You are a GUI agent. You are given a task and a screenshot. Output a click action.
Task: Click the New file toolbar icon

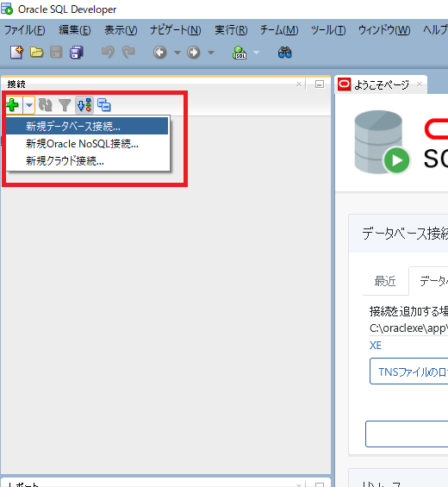[16, 53]
